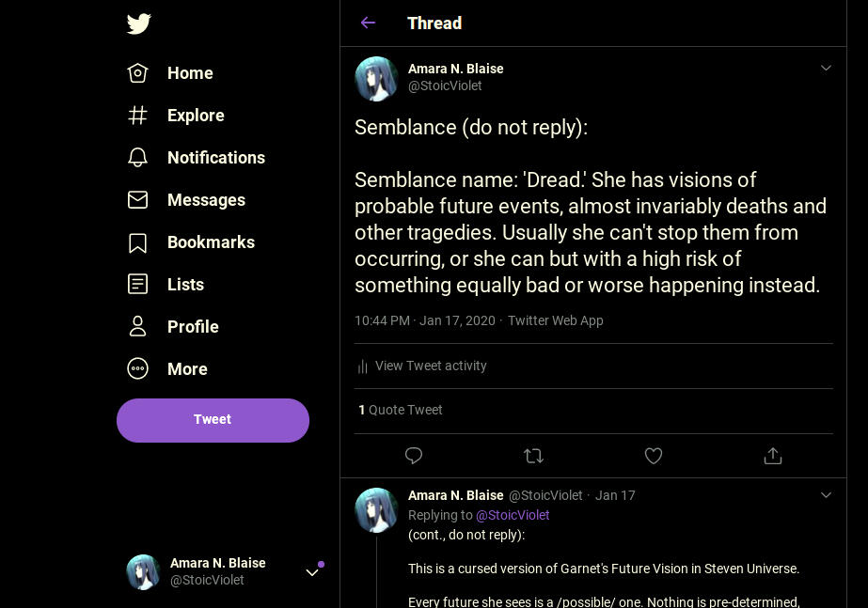Expand the More sidebar options
The image size is (868, 608).
[187, 369]
